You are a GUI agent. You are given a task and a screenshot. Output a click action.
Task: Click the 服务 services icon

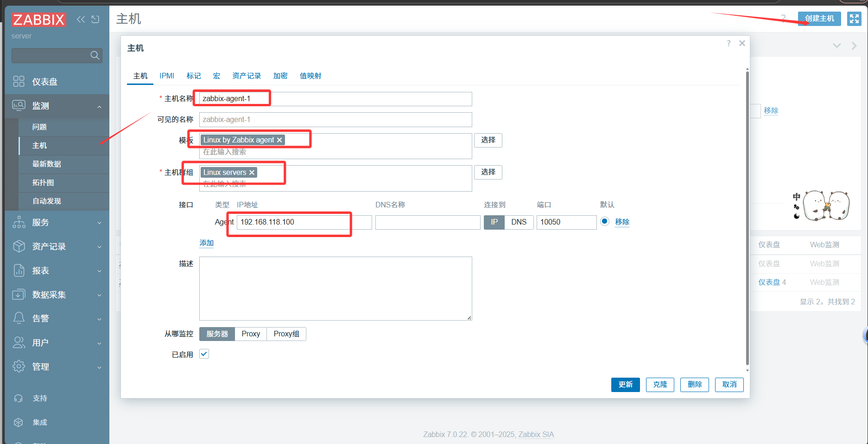tap(19, 222)
